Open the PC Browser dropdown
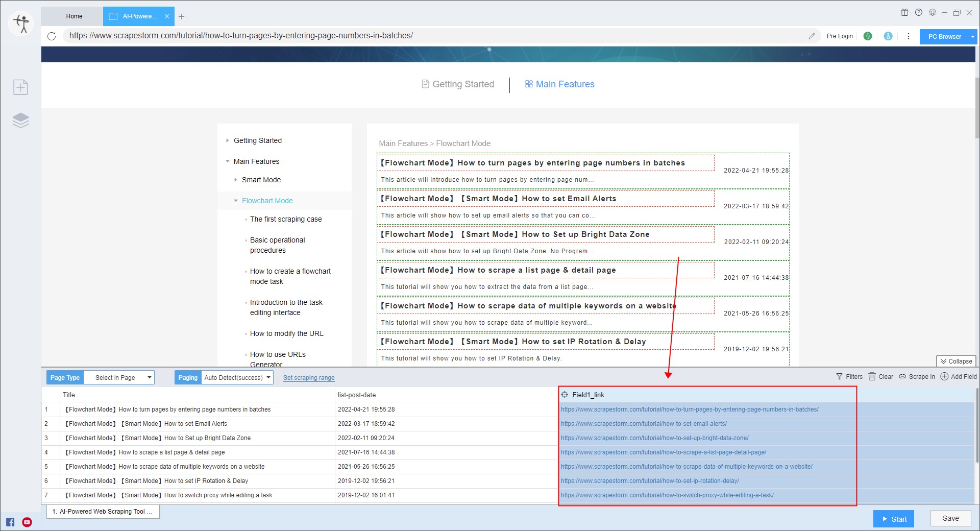This screenshot has width=980, height=531. 947,36
